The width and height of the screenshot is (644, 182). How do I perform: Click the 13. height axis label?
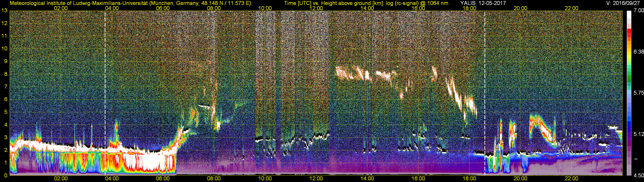tap(5, 11)
